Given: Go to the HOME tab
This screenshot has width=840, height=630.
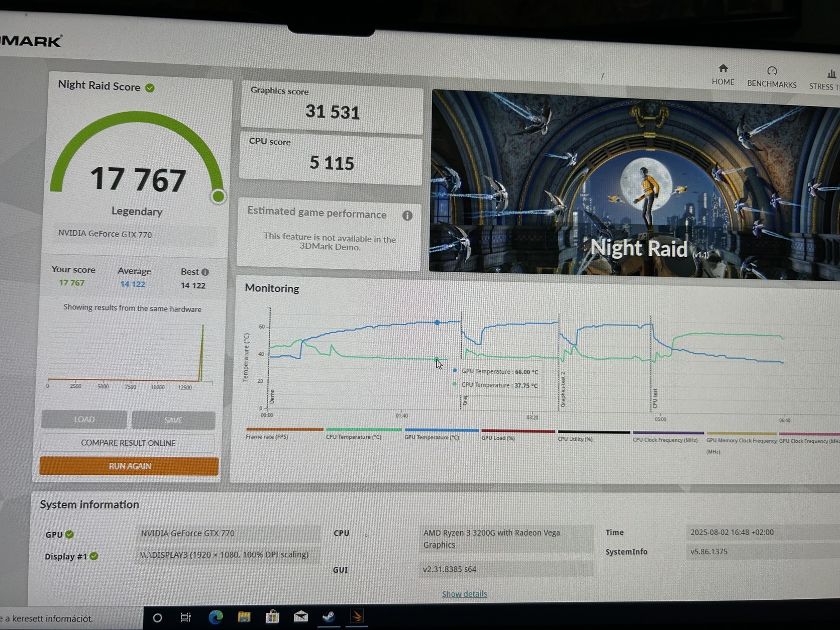Looking at the screenshot, I should click(x=722, y=74).
